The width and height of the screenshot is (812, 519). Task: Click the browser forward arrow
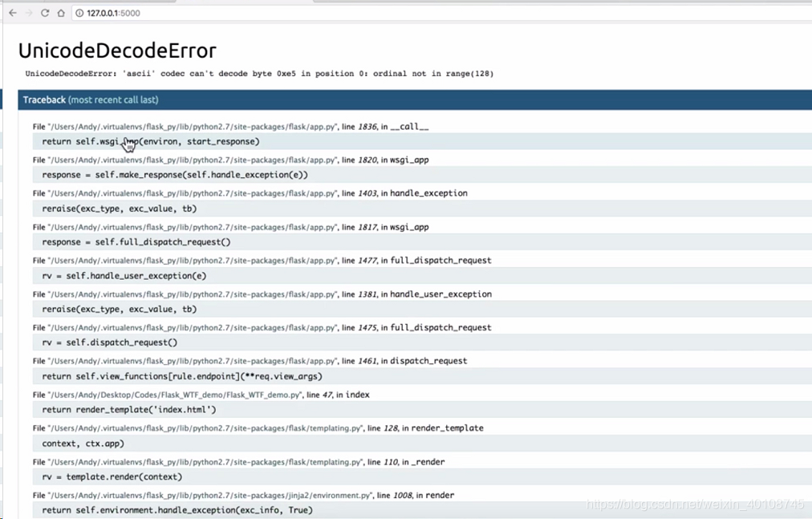(29, 13)
